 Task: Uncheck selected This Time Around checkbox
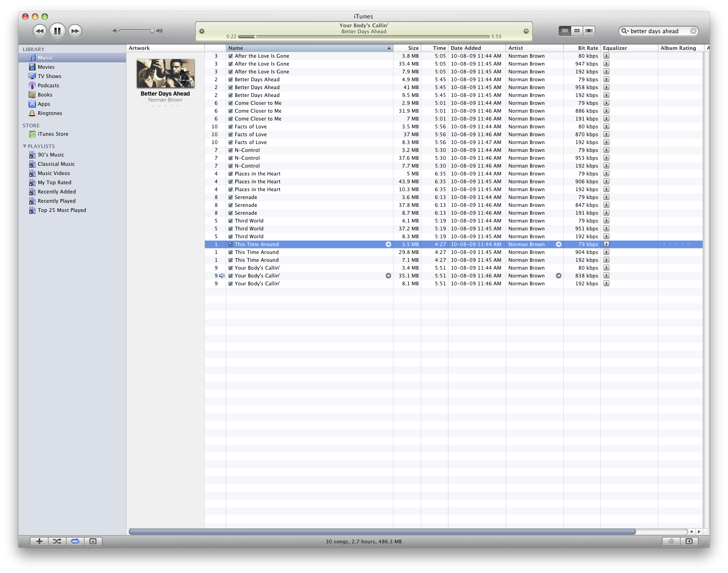(x=231, y=244)
